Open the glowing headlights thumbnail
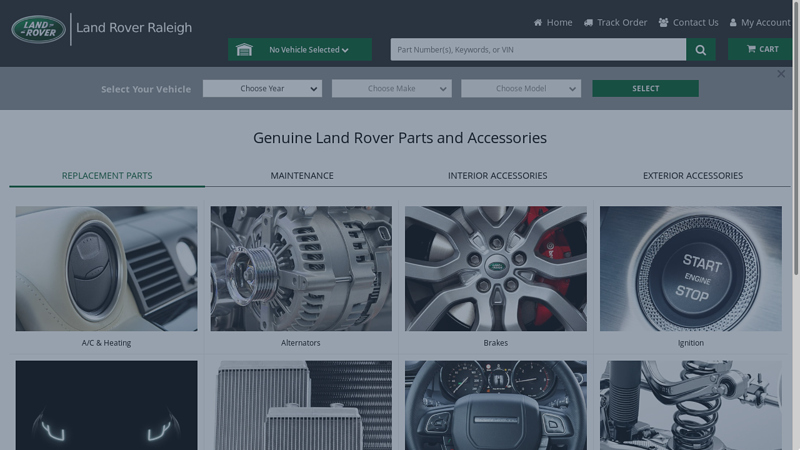The width and height of the screenshot is (800, 450). point(106,406)
